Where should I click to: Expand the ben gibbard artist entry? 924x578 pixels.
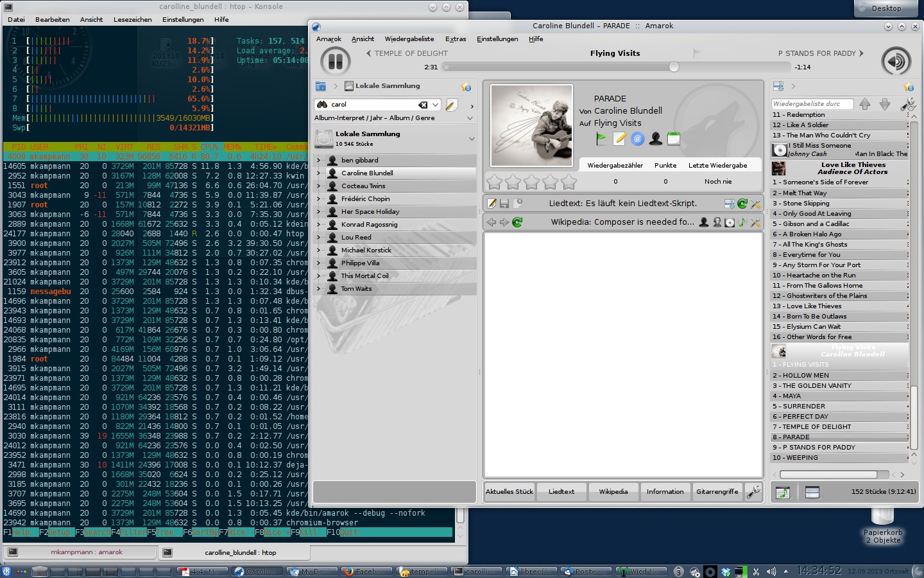click(318, 161)
